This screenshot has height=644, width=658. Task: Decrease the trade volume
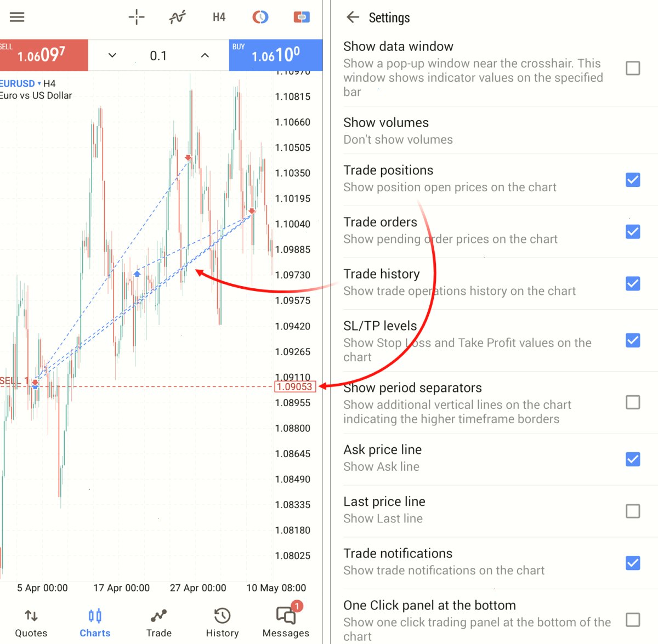pos(112,55)
